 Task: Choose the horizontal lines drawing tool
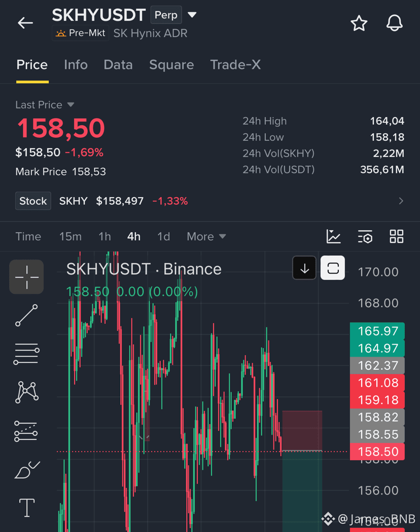(x=26, y=354)
